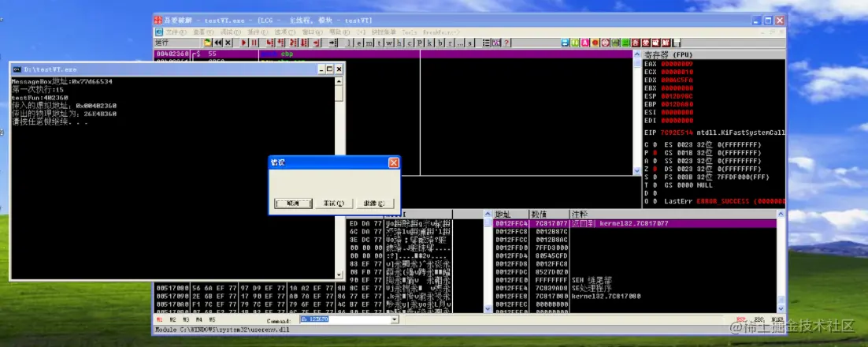Open the 文件(F) menu
The image size is (868, 347).
(176, 32)
